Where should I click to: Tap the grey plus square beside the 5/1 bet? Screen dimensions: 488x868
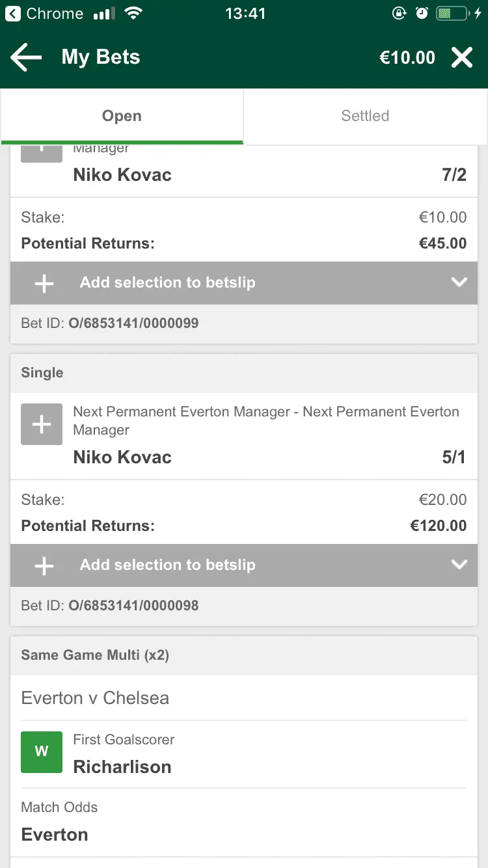point(42,424)
